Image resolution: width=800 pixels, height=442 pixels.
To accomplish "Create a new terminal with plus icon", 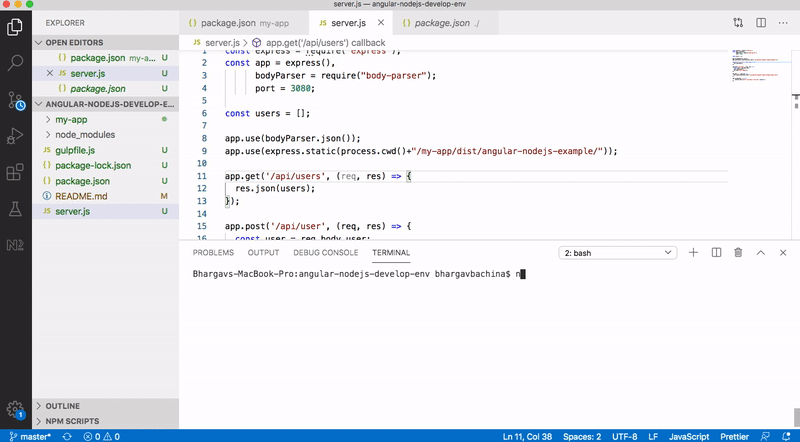I will [x=693, y=253].
